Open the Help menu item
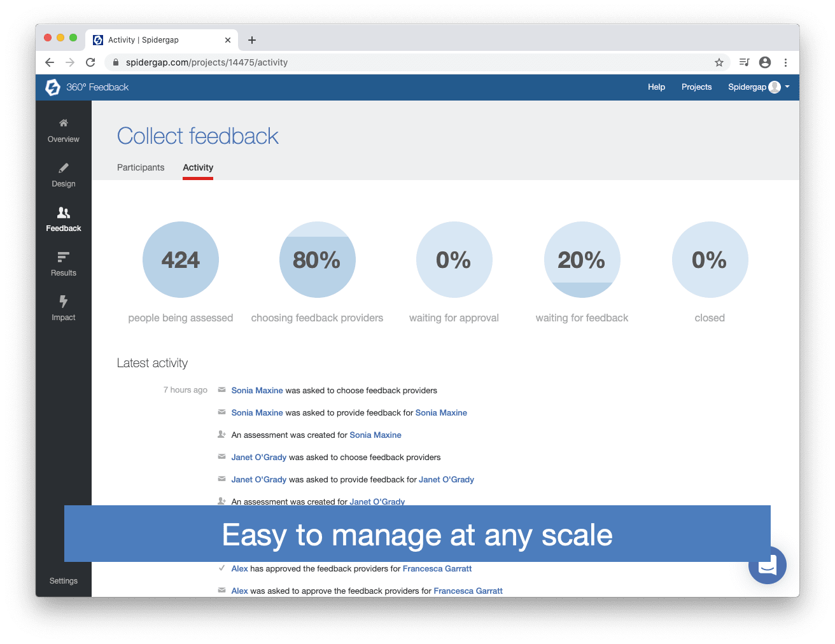Image resolution: width=835 pixels, height=644 pixels. 656,87
